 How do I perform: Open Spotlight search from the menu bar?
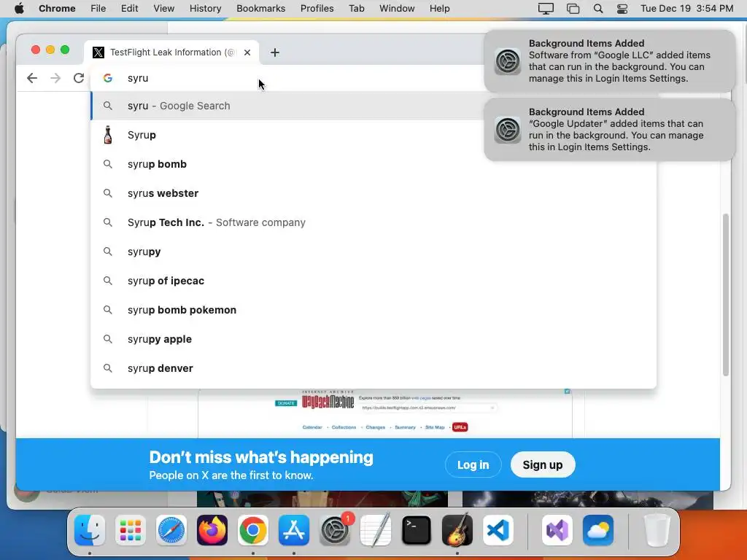point(598,9)
